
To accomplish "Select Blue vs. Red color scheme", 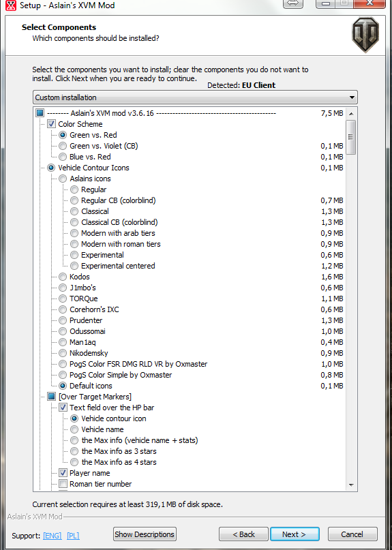I will (x=63, y=157).
